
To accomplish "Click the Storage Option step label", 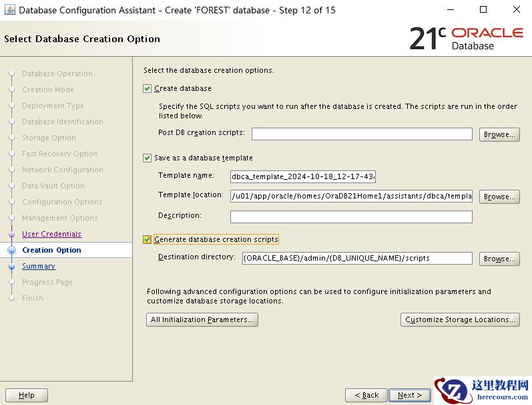I will [x=49, y=138].
